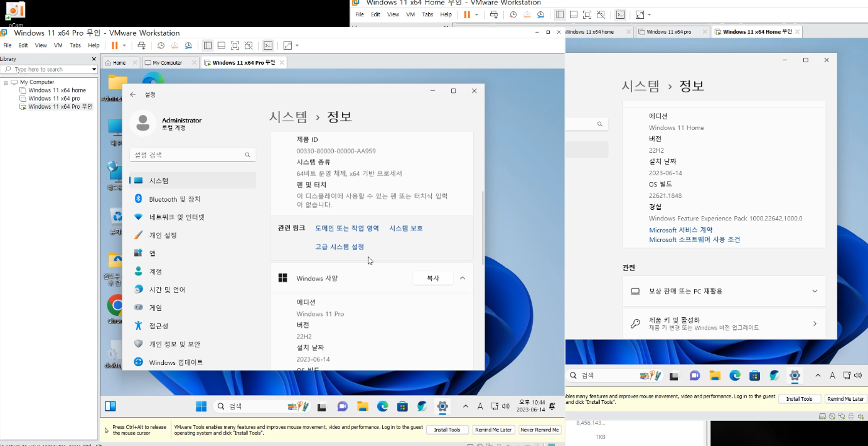Show hidden tray icons in Pro VM taskbar
The image size is (868, 446).
[465, 406]
